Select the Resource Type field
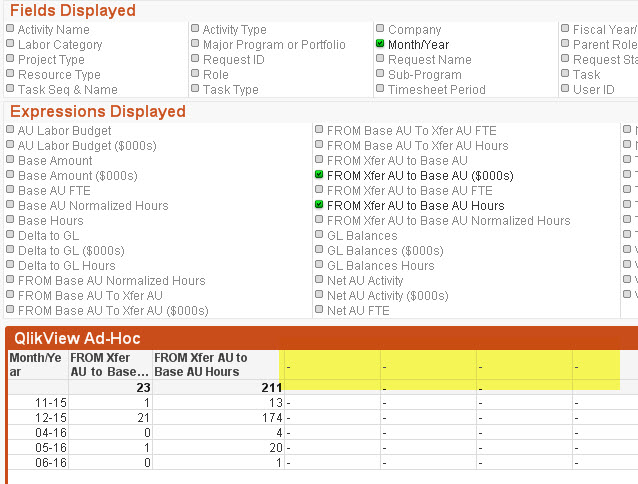Screen dimensions: 638x484 point(10,74)
